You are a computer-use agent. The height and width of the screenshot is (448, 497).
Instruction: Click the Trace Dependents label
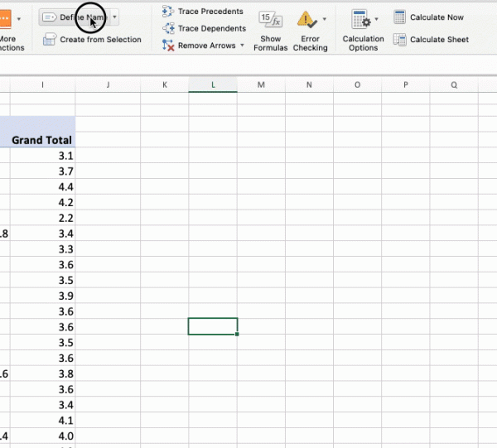212,28
